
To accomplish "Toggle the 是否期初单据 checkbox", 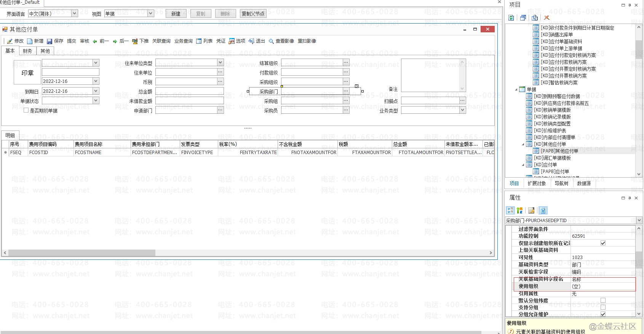I will pos(26,110).
